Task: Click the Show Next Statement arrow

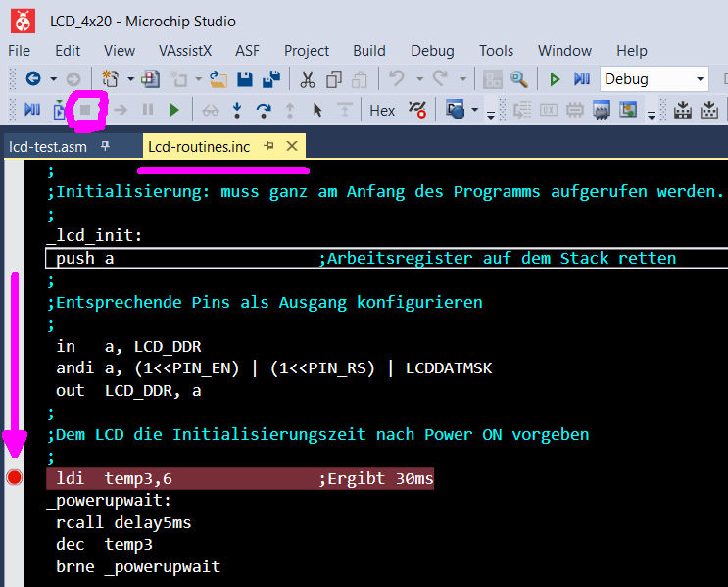Action: [121, 110]
